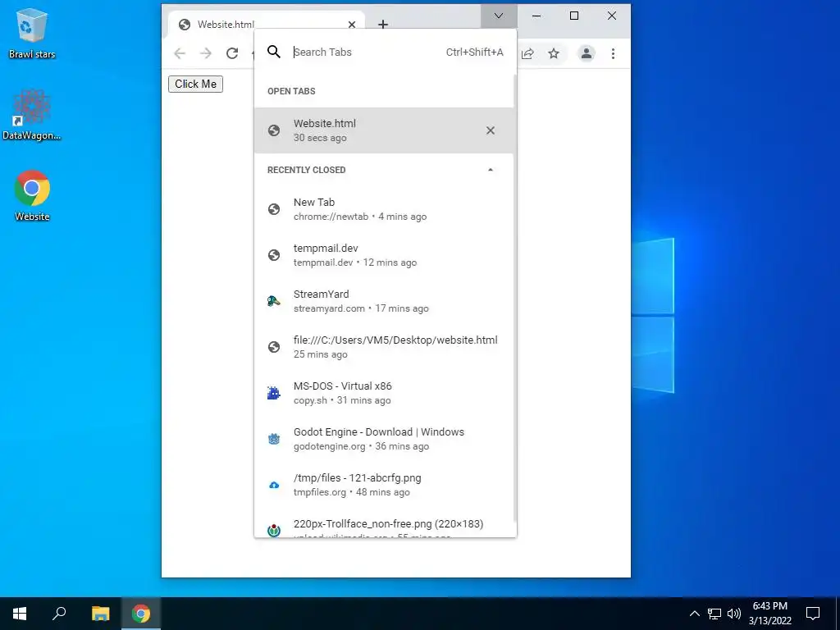Open the notification center icon

click(813, 614)
